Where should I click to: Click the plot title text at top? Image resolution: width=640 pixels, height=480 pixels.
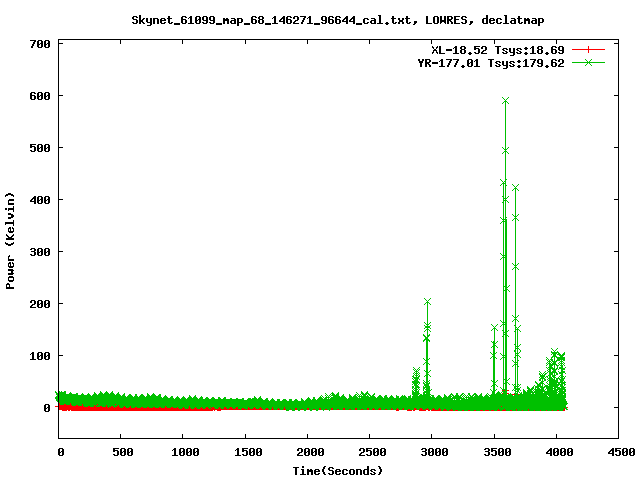(x=337, y=19)
